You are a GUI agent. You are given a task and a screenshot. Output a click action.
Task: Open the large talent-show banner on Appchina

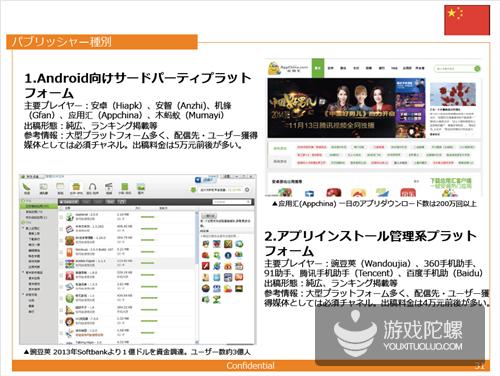pos(332,108)
